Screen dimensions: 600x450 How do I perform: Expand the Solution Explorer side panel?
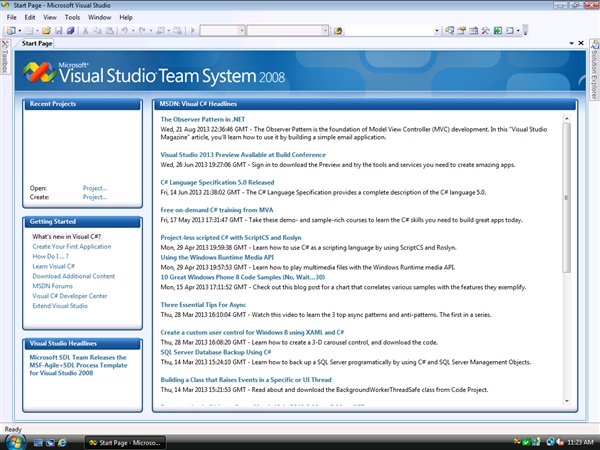(x=594, y=70)
